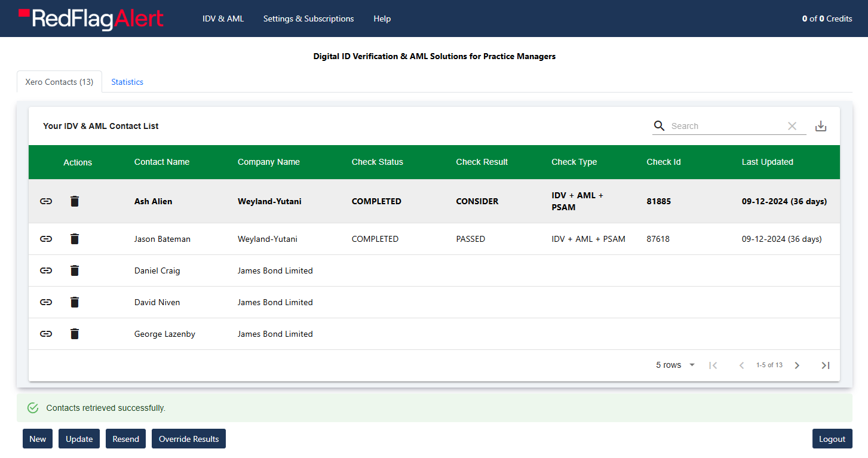
Task: Click the RedFlagAlert logo
Action: coord(91,19)
